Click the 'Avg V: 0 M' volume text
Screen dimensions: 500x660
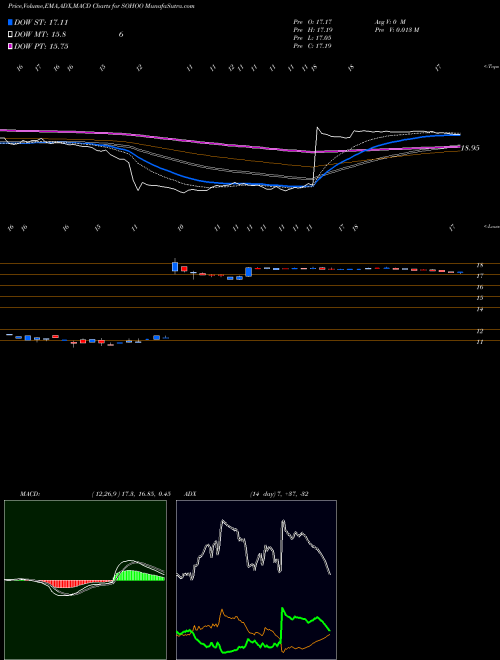390,21
